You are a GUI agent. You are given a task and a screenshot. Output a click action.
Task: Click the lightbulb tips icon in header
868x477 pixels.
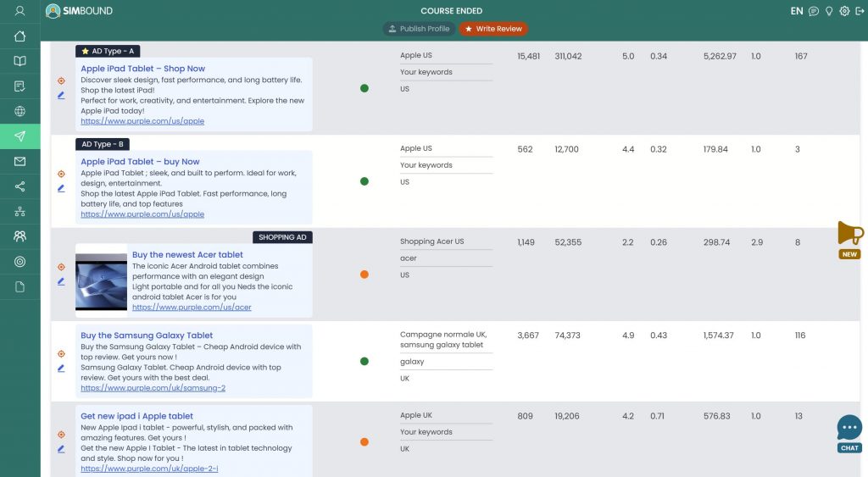[829, 11]
